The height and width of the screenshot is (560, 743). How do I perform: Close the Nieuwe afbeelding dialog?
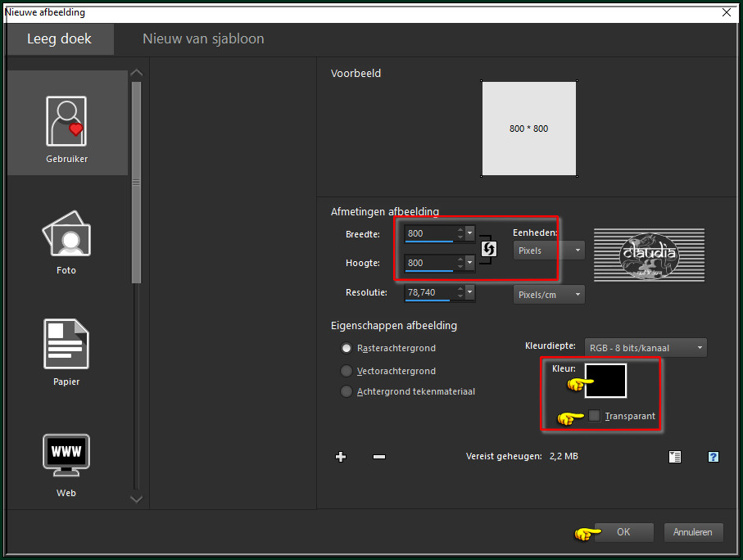click(727, 12)
